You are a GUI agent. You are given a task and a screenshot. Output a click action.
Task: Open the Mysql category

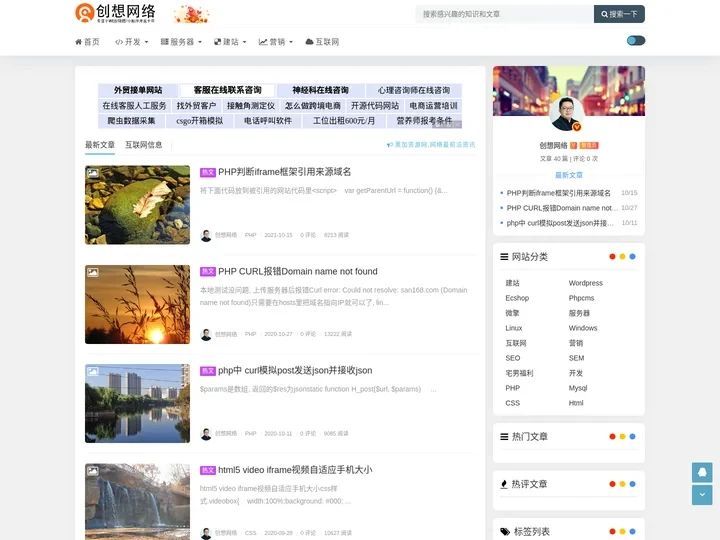click(x=578, y=388)
